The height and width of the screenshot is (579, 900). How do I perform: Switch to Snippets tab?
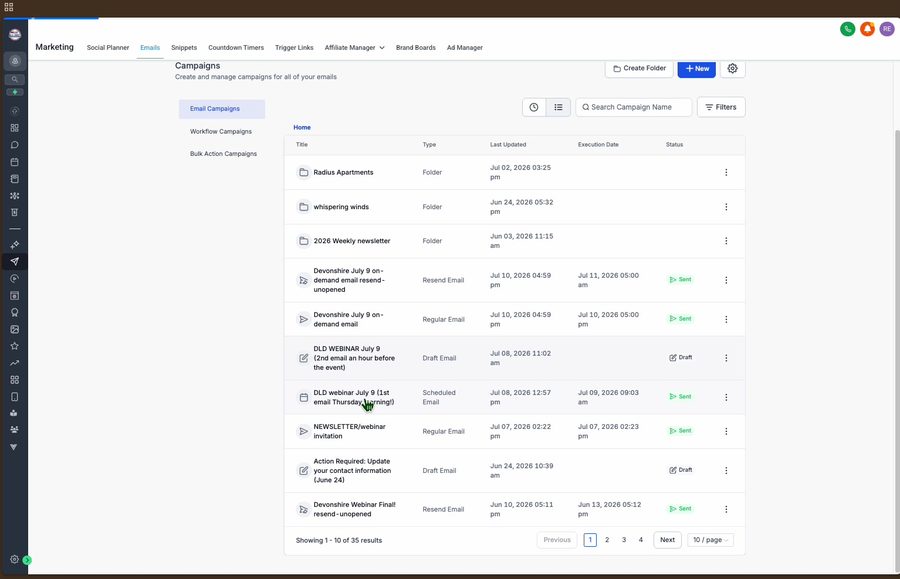tap(184, 48)
